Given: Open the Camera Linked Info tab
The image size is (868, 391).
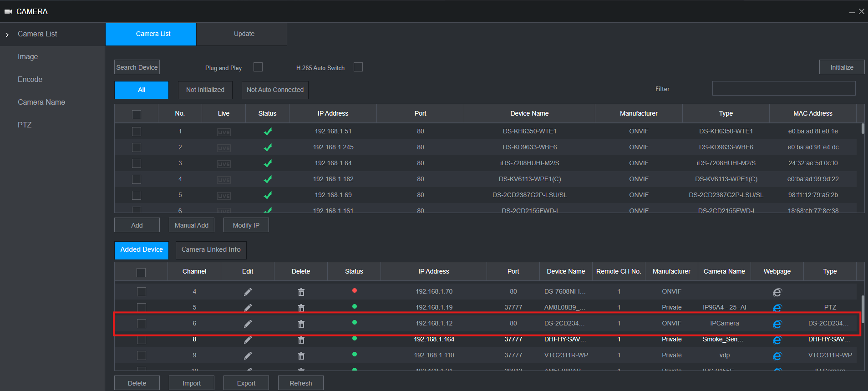Looking at the screenshot, I should coord(211,250).
